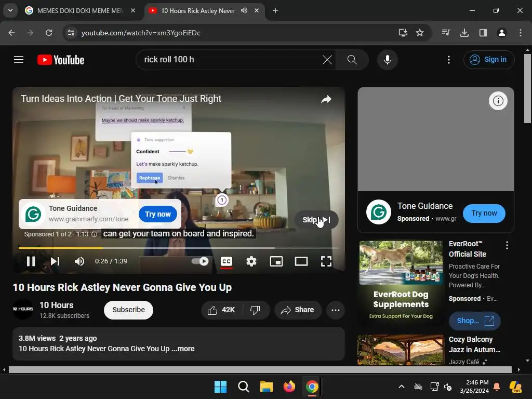Start voice search with the microphone
The width and height of the screenshot is (532, 399).
tap(387, 60)
